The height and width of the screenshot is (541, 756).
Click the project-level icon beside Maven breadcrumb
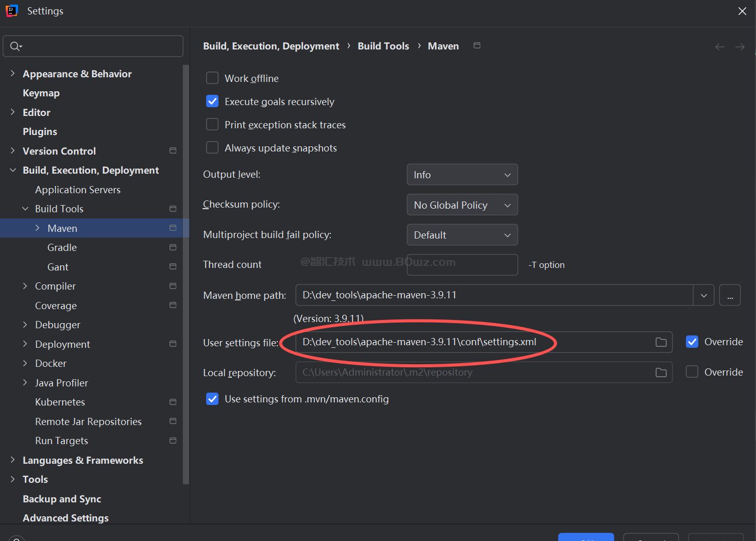477,45
